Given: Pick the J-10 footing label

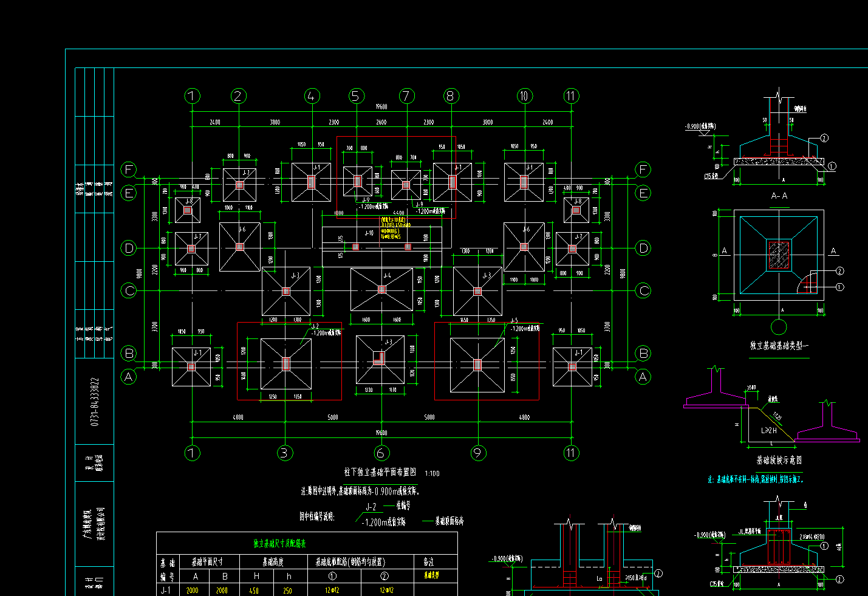Looking at the screenshot, I should pyautogui.click(x=369, y=233).
